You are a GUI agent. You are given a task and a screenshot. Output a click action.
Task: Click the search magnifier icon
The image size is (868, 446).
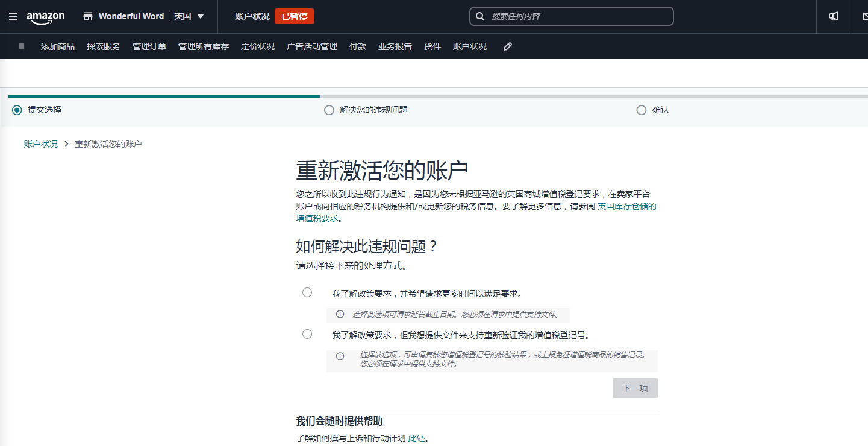pyautogui.click(x=480, y=16)
